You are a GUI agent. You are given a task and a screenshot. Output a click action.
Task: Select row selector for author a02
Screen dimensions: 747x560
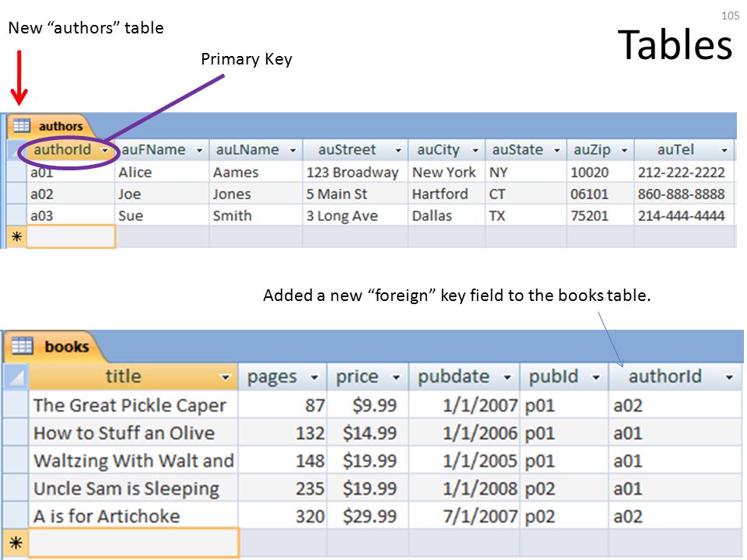coord(16,194)
